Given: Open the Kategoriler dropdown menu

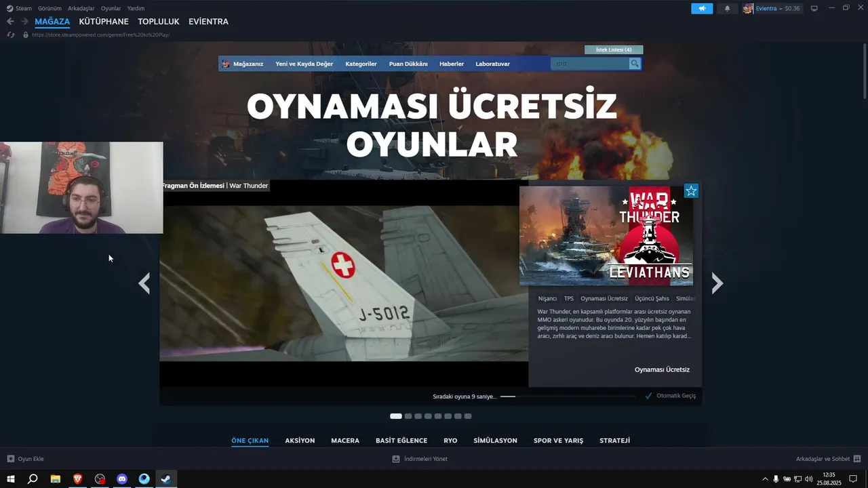Looking at the screenshot, I should [x=361, y=64].
